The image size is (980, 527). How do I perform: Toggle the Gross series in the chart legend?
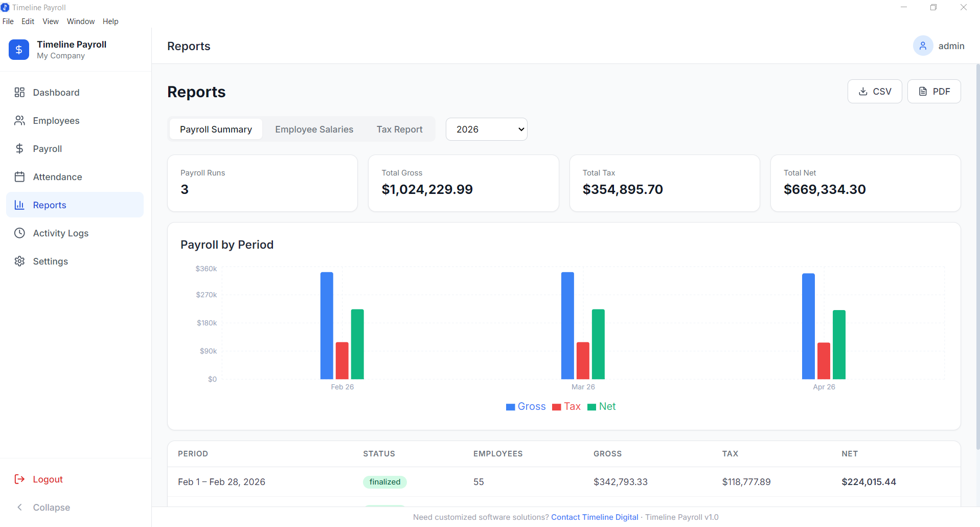(526, 406)
